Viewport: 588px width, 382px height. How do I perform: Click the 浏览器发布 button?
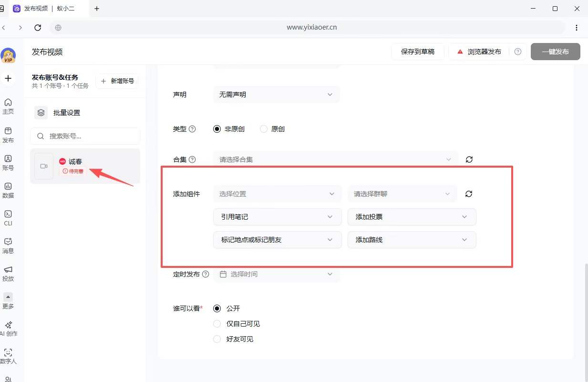point(479,52)
